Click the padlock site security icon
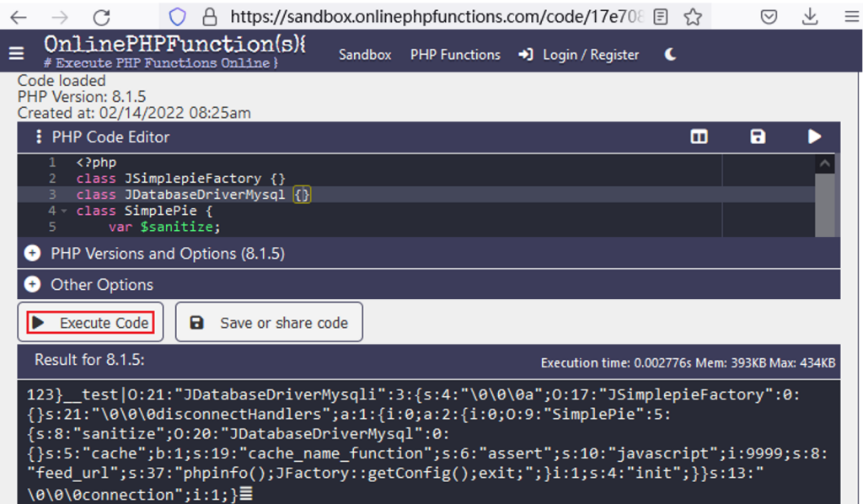Viewport: 863px width, 504px height. [x=210, y=17]
